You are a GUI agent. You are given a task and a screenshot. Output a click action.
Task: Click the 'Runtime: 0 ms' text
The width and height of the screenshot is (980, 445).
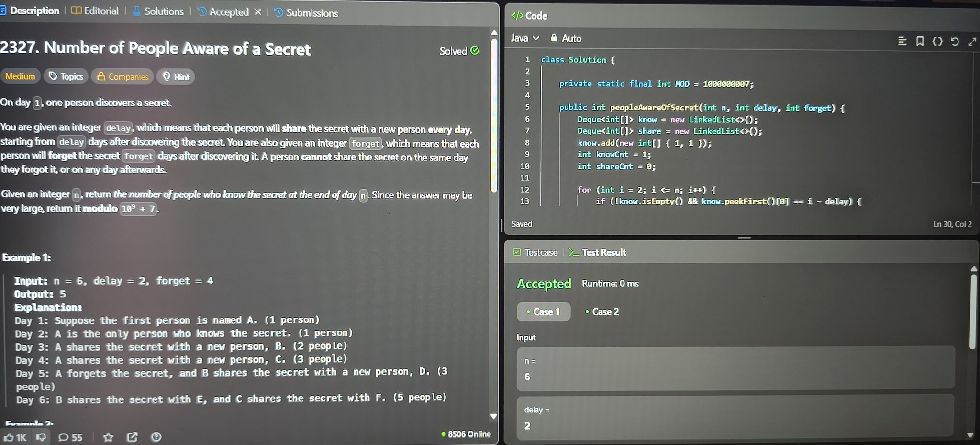pyautogui.click(x=610, y=284)
